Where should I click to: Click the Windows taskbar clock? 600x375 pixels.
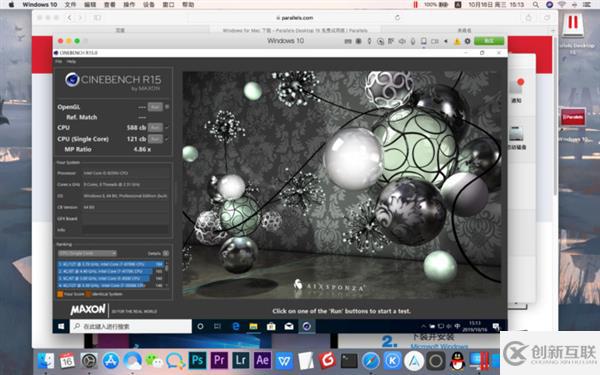[x=475, y=326]
